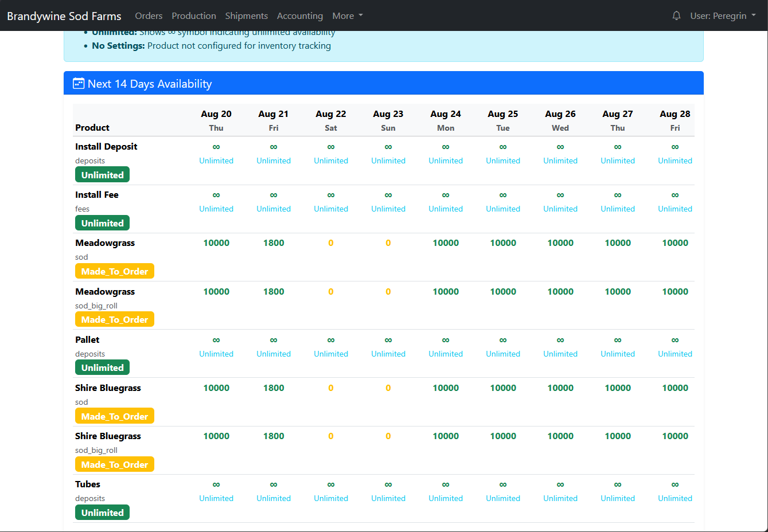Select the Aug 27 column header

coord(618,120)
